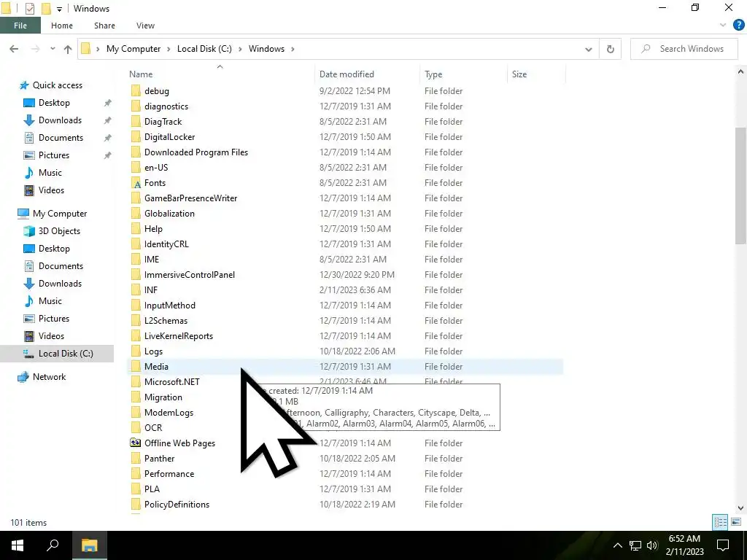747x560 pixels.
Task: Click the file list vertical scrollbar
Action: [x=740, y=186]
